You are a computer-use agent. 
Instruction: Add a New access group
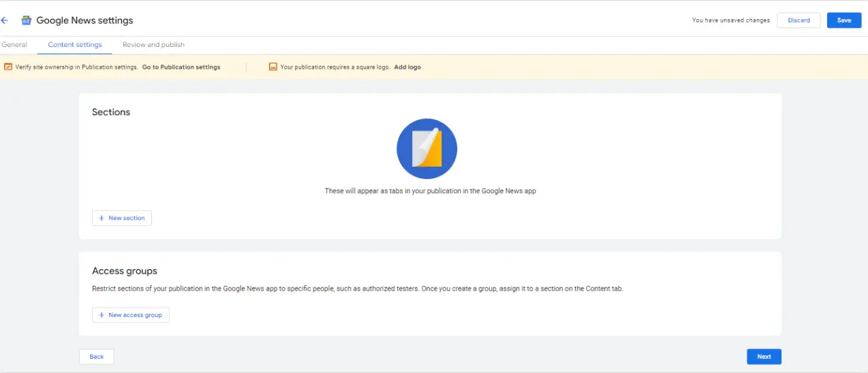(131, 315)
